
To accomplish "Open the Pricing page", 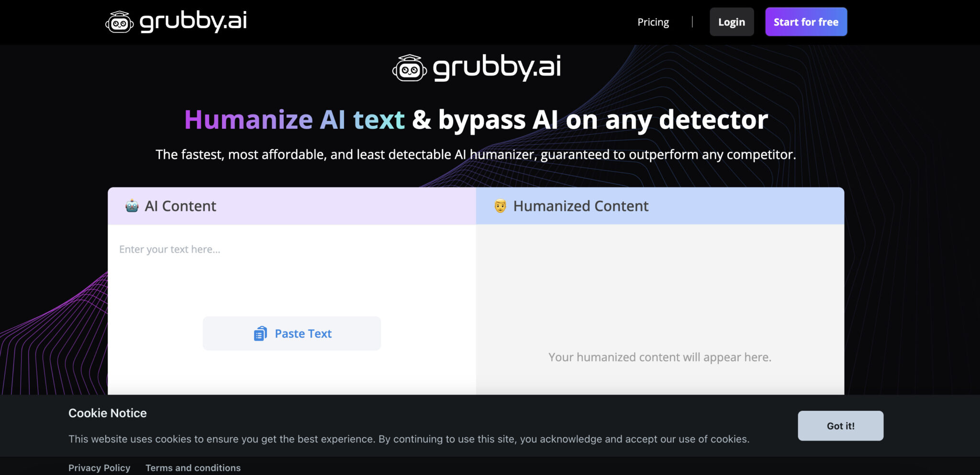I will tap(653, 22).
